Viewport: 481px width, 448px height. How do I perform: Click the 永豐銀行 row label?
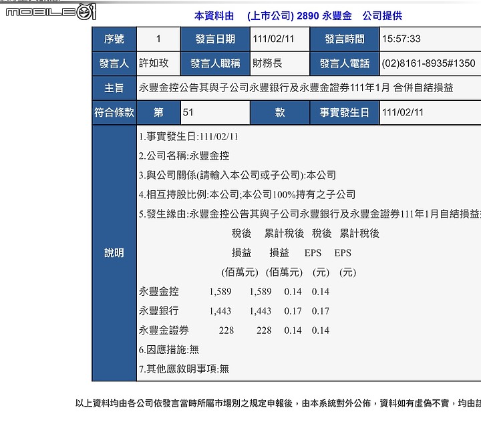[158, 311]
